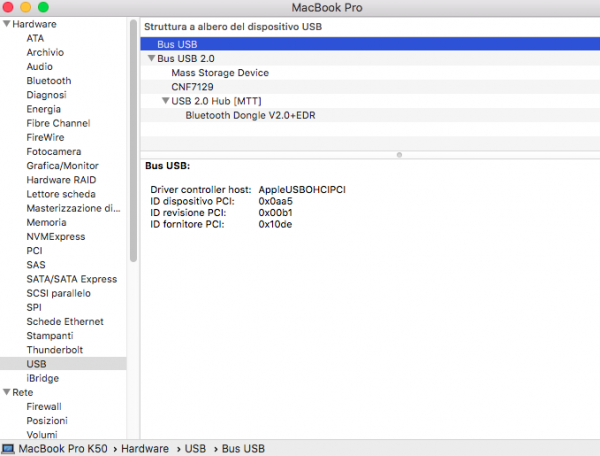Open Posizioni under Rete
The image size is (600, 456).
(x=47, y=420)
